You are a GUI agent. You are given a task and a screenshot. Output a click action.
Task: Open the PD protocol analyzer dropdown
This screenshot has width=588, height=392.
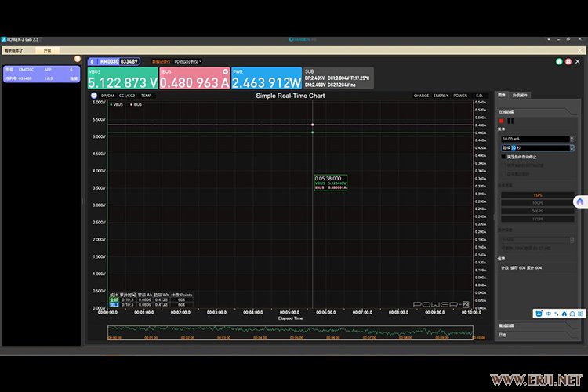click(187, 61)
